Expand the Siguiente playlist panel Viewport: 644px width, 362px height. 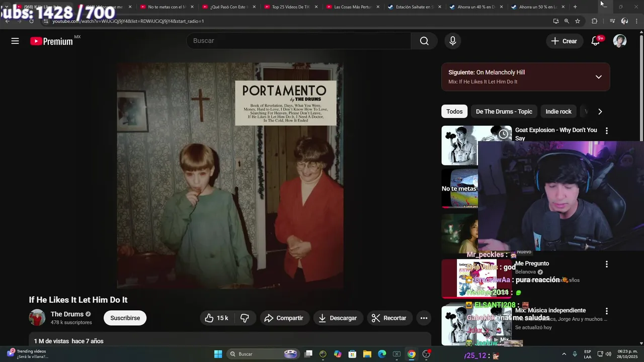(599, 77)
